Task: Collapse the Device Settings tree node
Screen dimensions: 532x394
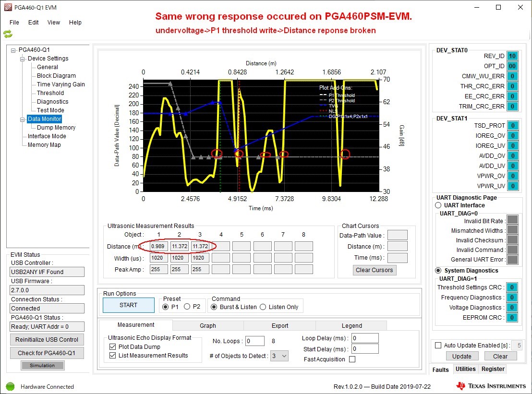Action: coord(23,59)
